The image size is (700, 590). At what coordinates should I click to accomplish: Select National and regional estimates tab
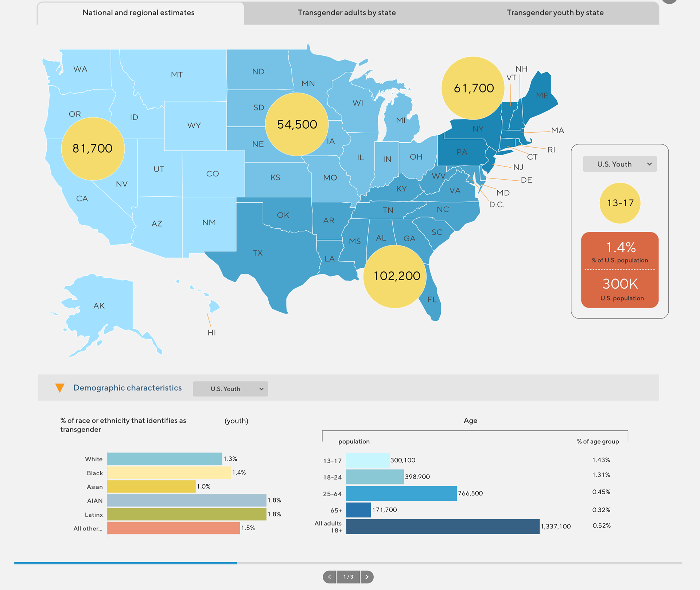coord(139,13)
